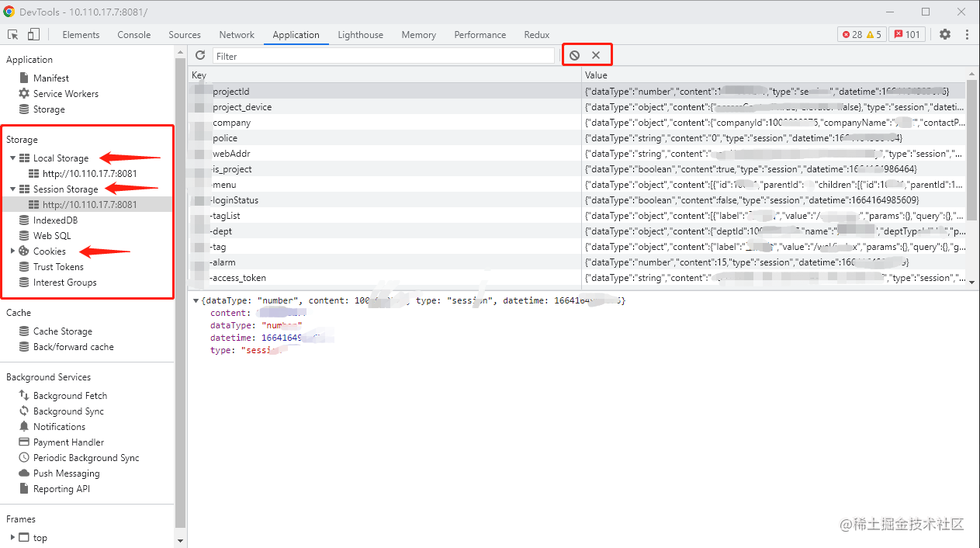980x548 pixels.
Task: Switch to the Performance tab
Action: (x=480, y=35)
